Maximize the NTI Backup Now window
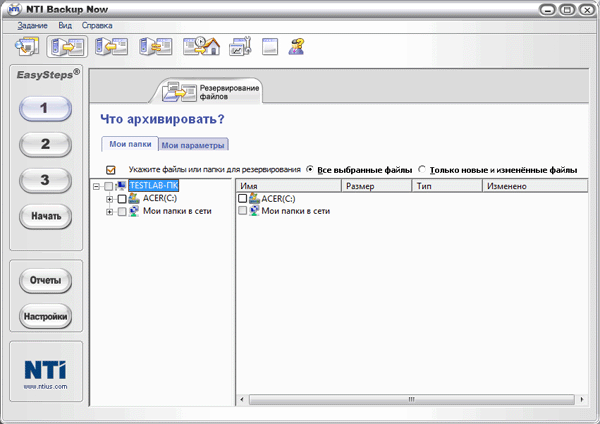This screenshot has height=424, width=600. tap(567, 10)
